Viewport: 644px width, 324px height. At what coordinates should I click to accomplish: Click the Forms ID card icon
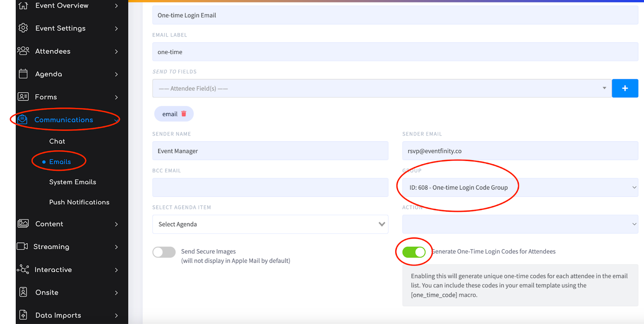[x=23, y=97]
